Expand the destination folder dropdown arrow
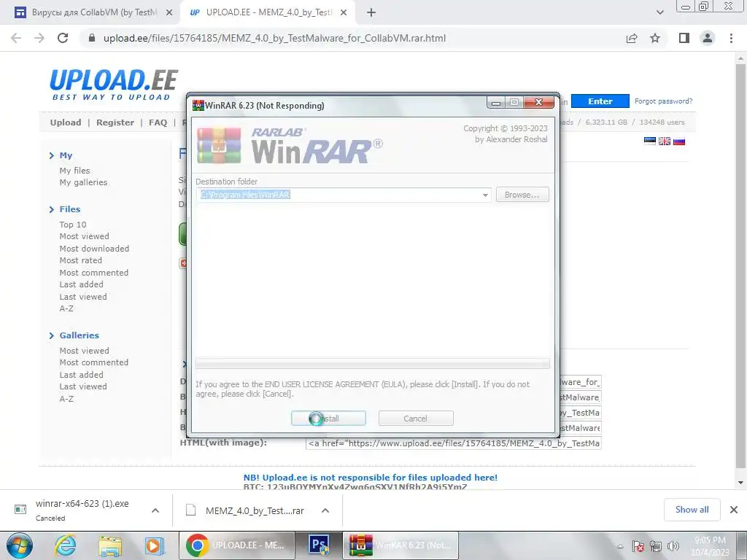 (485, 195)
